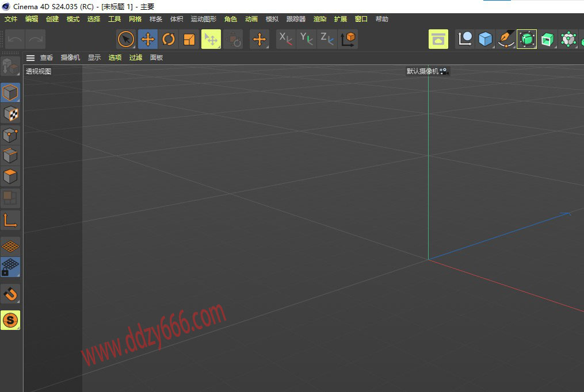The image size is (584, 392).
Task: Open the 编辑 menu
Action: 32,19
